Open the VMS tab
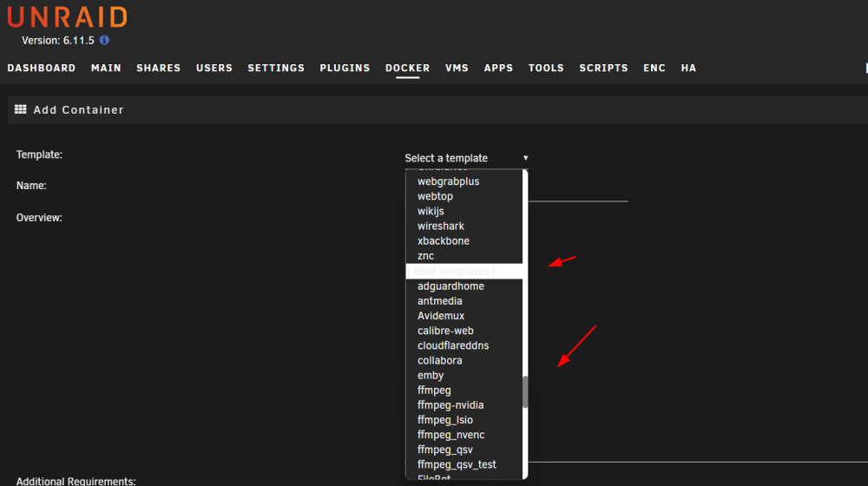Screen dimensions: 868x486 [x=457, y=68]
